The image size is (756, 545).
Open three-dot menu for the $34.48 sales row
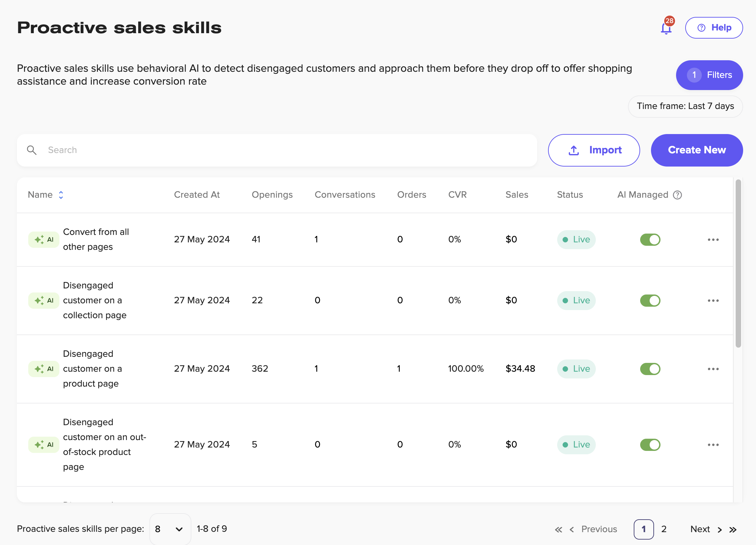pyautogui.click(x=713, y=369)
